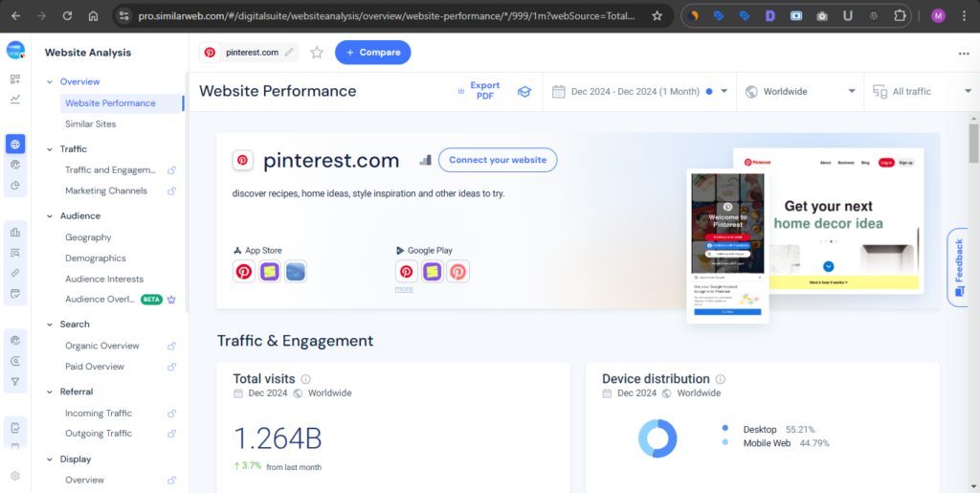Click the 1.264B total visits value

tap(278, 438)
